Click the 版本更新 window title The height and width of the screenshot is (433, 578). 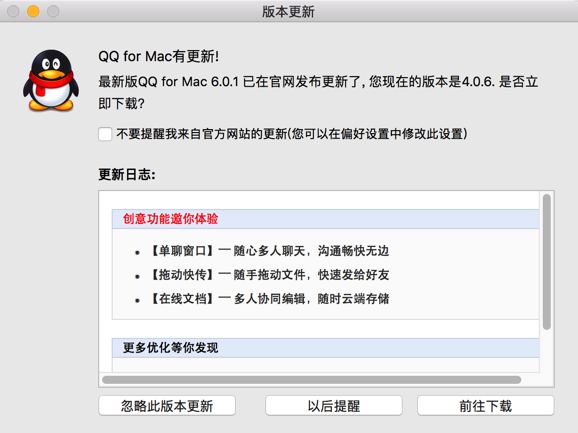[288, 11]
